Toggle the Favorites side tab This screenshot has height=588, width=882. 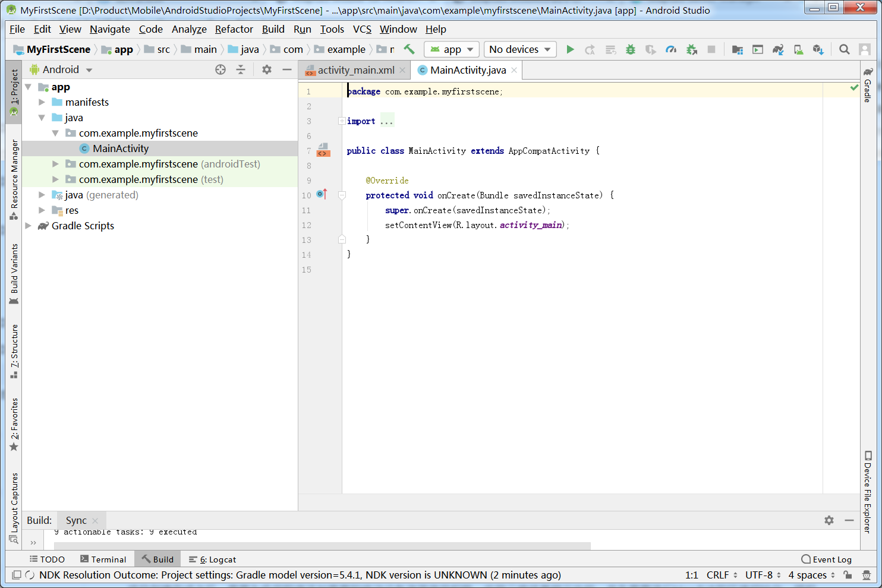coord(14,424)
